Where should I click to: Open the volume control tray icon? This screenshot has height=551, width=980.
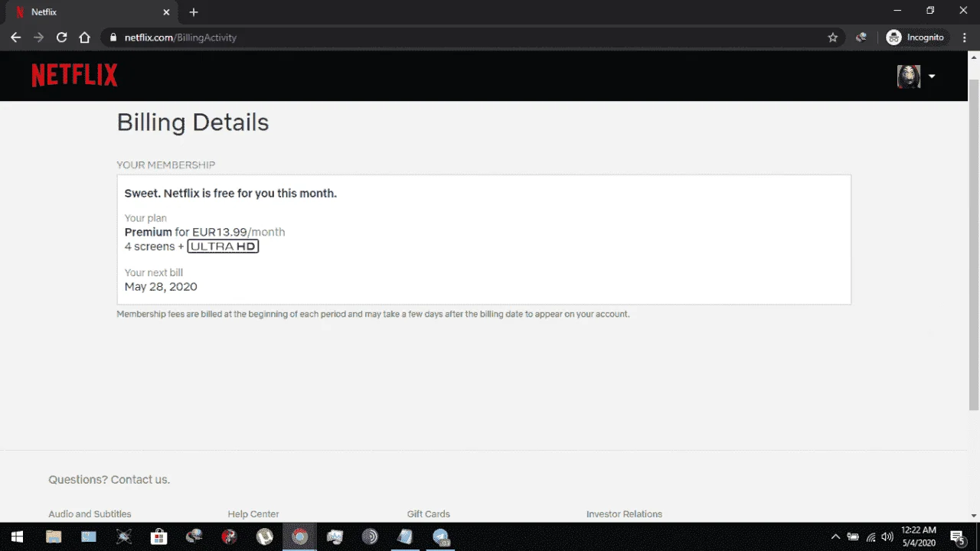(887, 536)
